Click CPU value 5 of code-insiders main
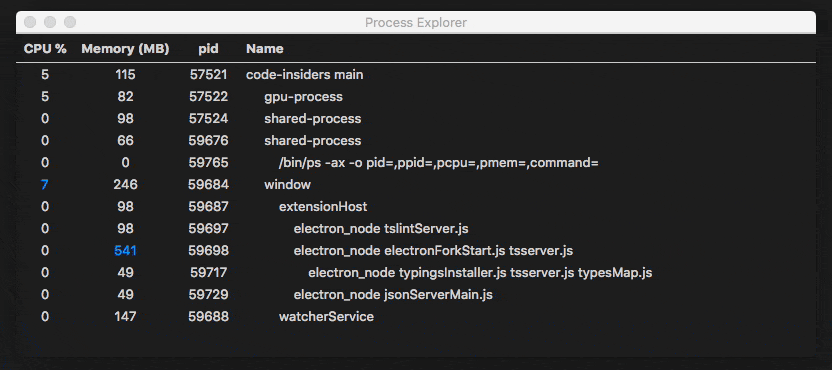832x370 pixels. (x=45, y=75)
